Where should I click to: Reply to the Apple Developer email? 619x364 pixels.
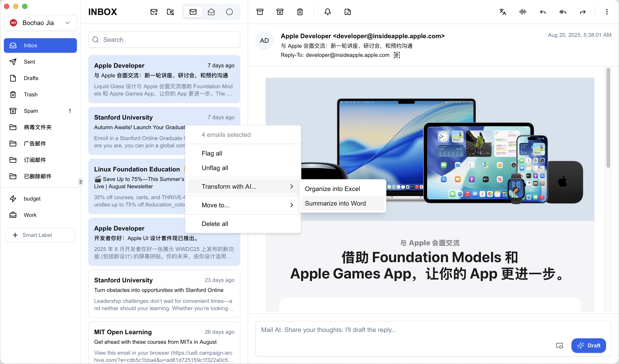[x=543, y=12]
